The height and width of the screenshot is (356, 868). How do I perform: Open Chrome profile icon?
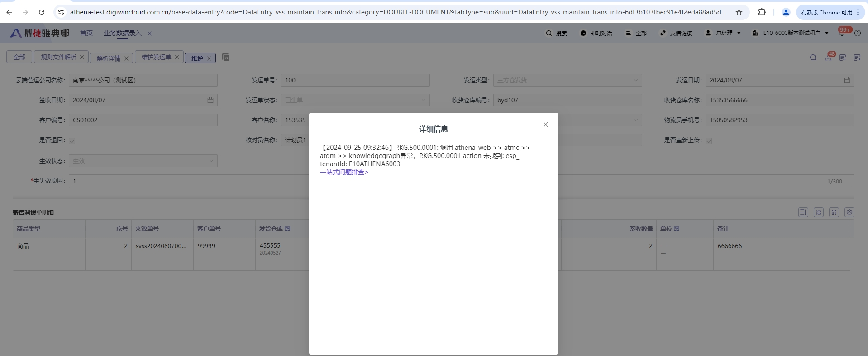click(x=786, y=12)
